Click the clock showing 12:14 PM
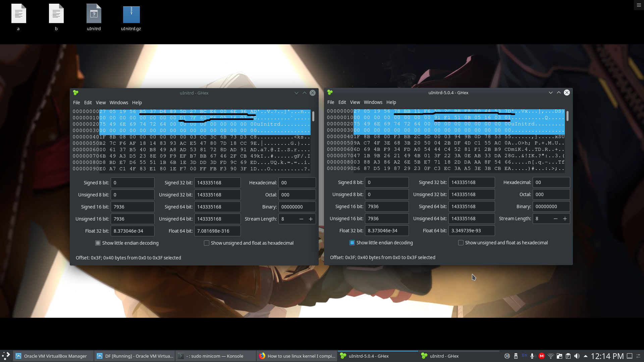 (607, 356)
